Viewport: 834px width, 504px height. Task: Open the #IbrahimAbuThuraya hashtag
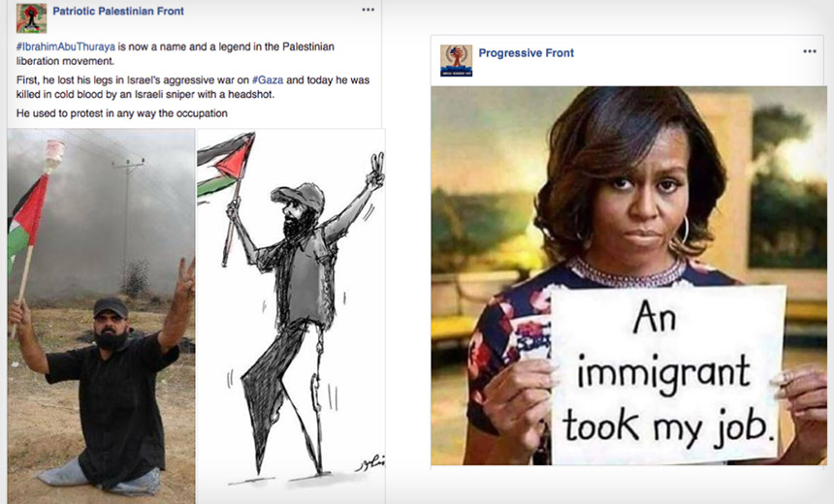(65, 47)
